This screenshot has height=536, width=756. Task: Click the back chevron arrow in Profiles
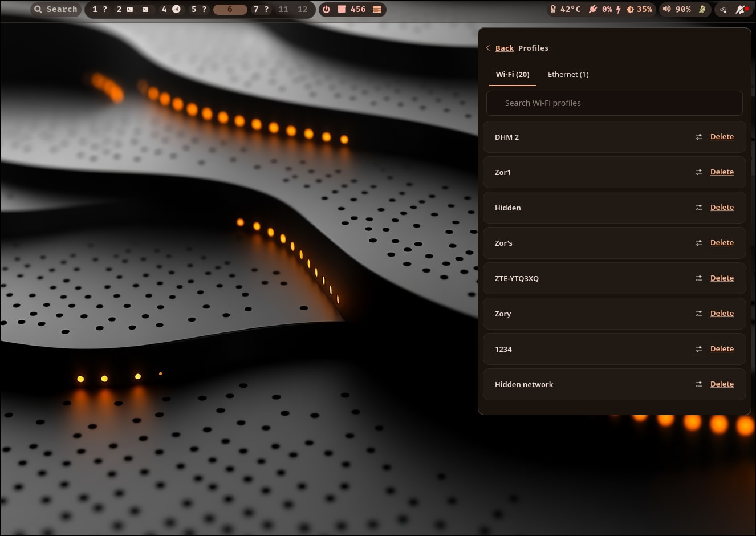coord(488,48)
